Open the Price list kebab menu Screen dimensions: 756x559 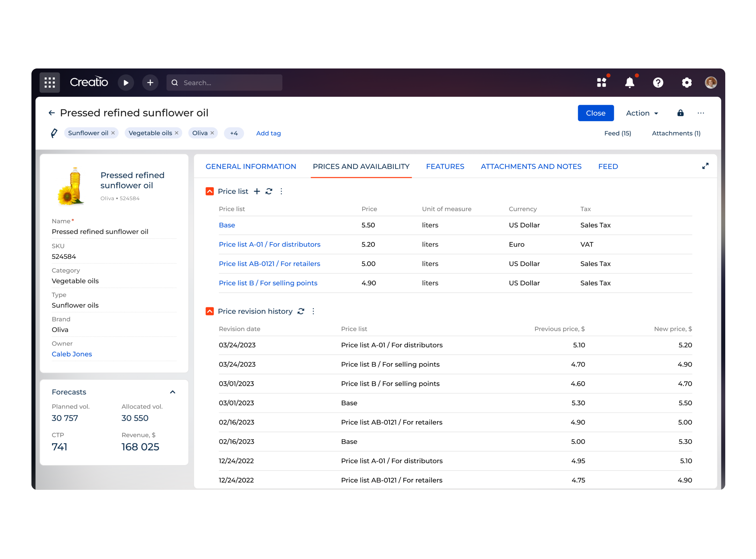coord(281,191)
